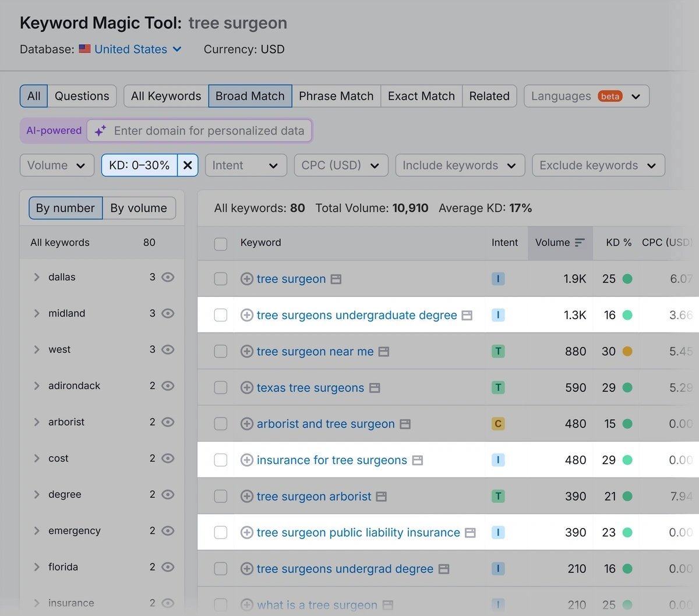The height and width of the screenshot is (616, 699).
Task: Open SERP view icon for 'tree surgeon near me'
Action: pyautogui.click(x=384, y=351)
